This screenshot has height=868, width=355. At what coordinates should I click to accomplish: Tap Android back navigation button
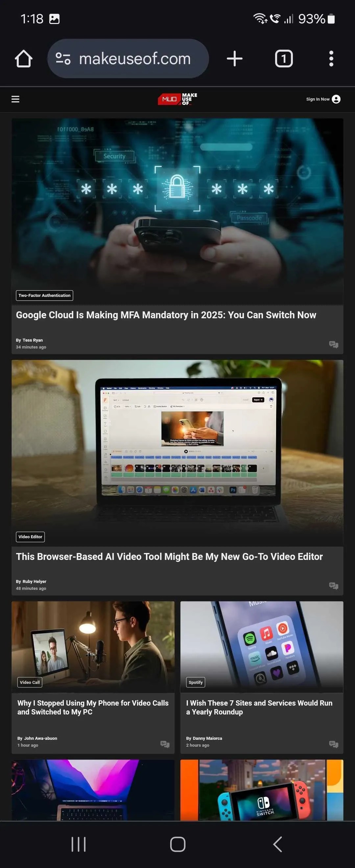pyautogui.click(x=277, y=844)
